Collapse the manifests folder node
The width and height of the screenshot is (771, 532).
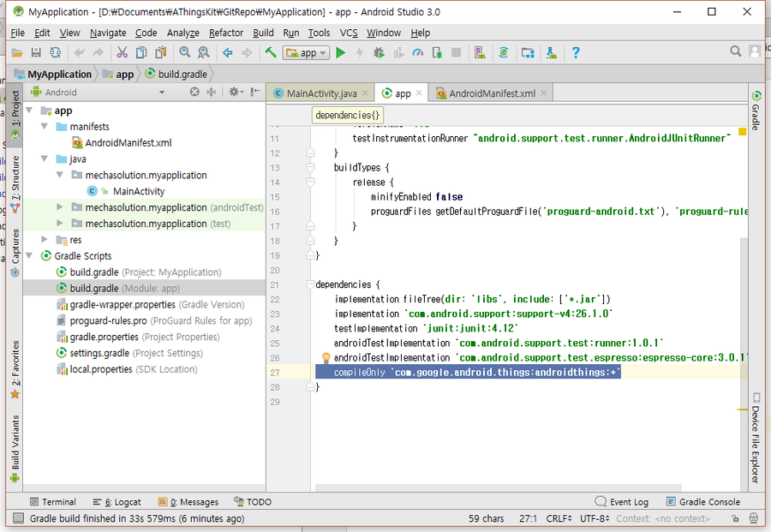click(x=45, y=127)
